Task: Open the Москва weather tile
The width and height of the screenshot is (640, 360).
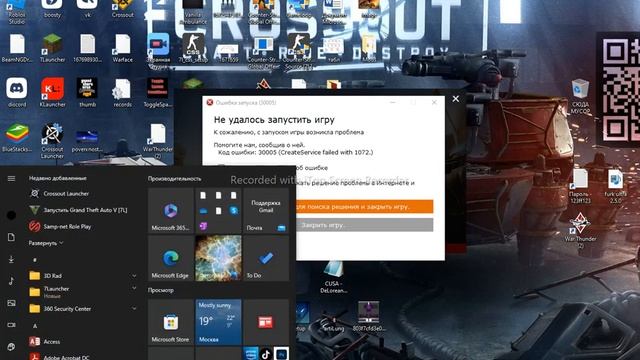Action: 218,322
